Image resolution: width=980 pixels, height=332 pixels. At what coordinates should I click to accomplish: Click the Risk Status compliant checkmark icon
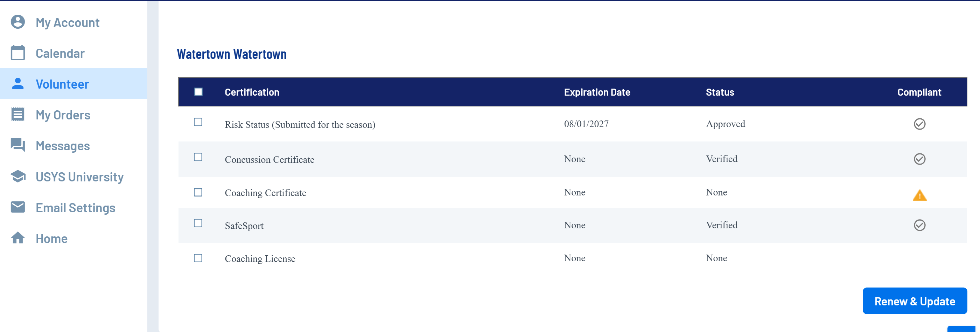click(919, 124)
